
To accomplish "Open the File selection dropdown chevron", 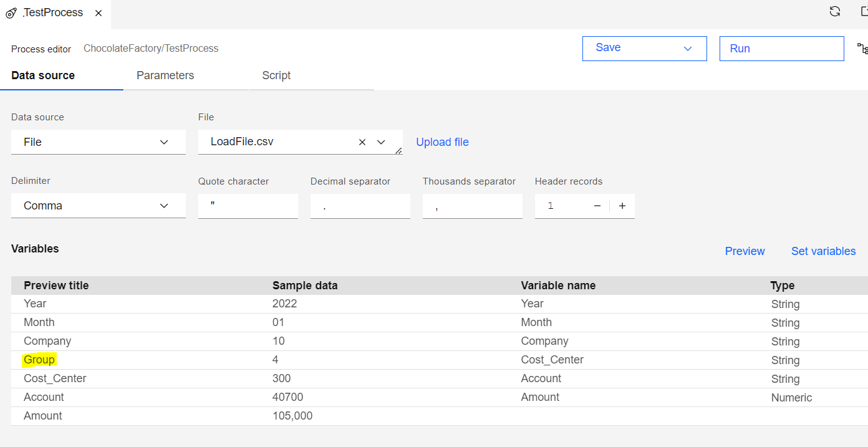I will coord(381,142).
